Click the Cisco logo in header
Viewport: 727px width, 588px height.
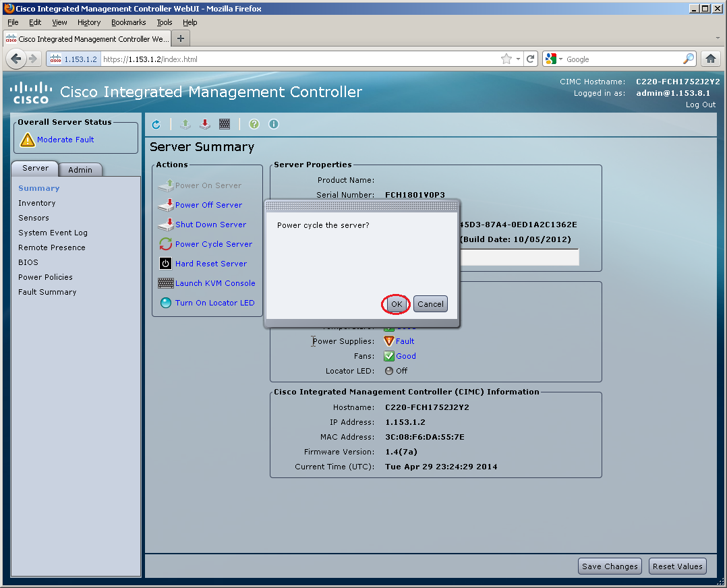31,93
